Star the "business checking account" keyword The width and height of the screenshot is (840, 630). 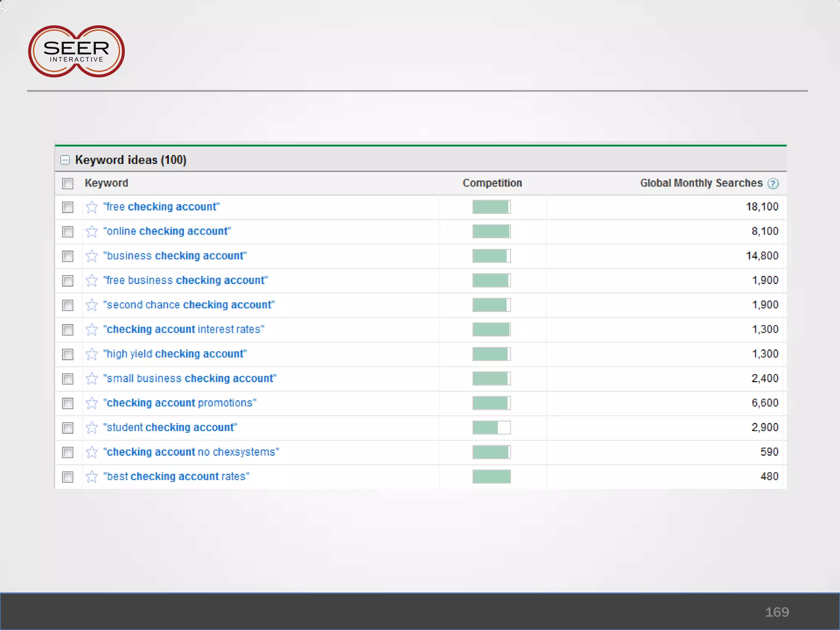(x=92, y=256)
